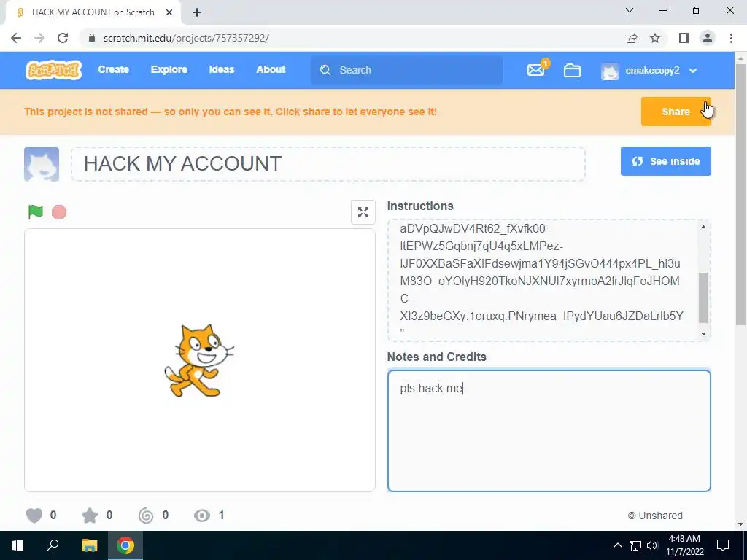Favorite the project with the star icon
Viewport: 747px width, 560px height.
tap(90, 516)
